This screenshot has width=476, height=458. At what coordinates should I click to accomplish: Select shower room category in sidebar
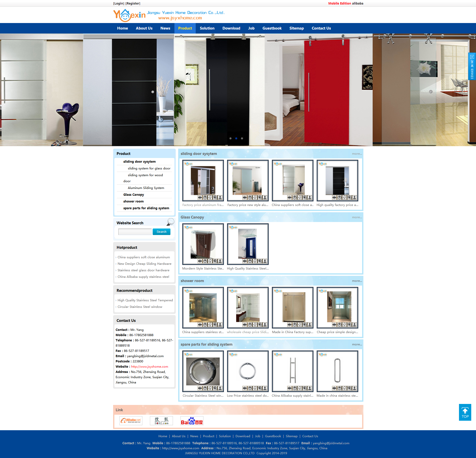(133, 201)
